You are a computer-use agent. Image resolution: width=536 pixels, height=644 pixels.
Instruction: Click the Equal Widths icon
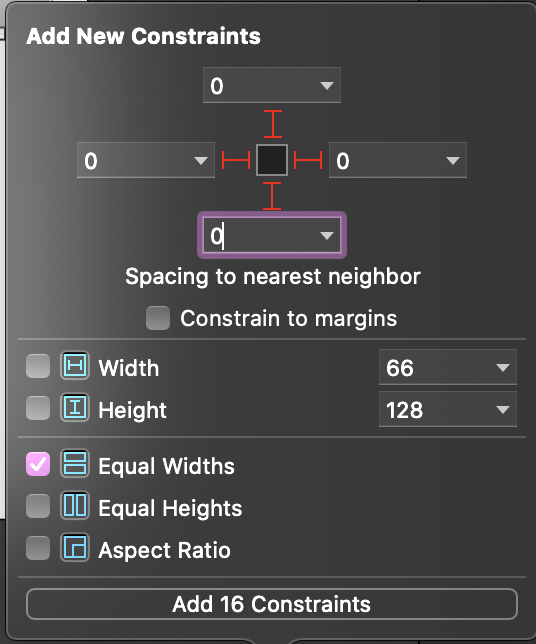click(75, 463)
